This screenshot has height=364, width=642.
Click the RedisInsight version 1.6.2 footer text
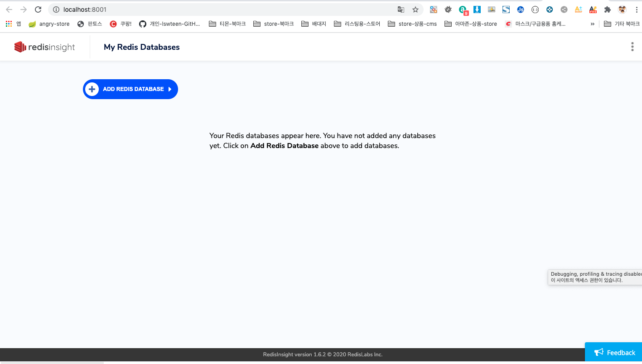click(x=323, y=354)
